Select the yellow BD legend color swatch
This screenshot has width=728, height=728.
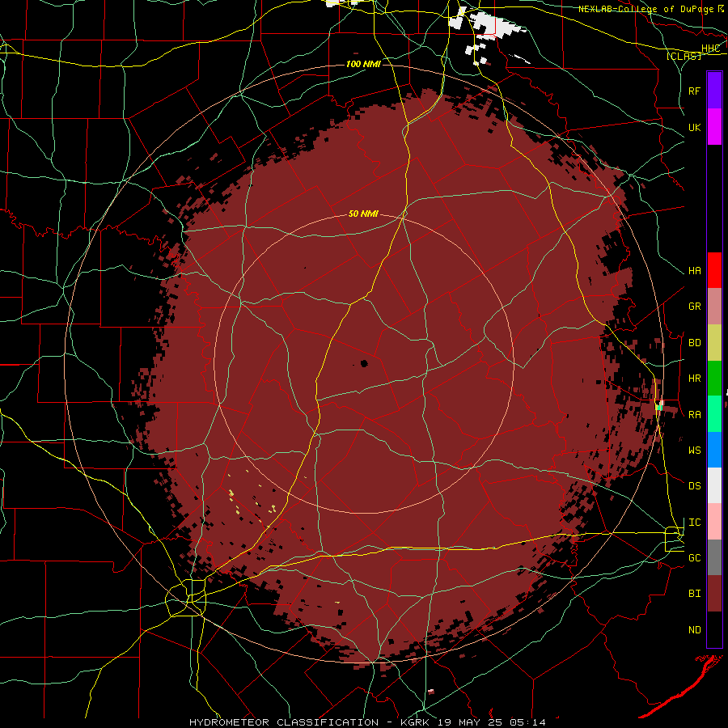tap(714, 343)
